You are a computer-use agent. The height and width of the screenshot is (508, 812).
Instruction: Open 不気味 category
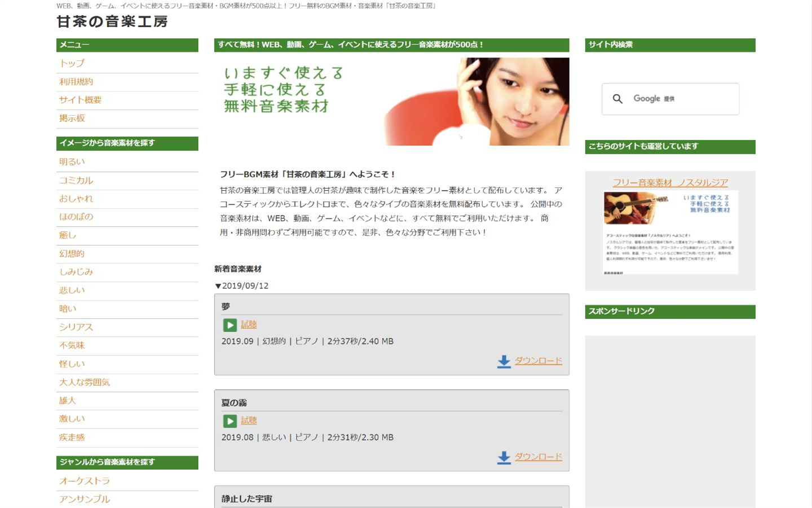pyautogui.click(x=72, y=345)
